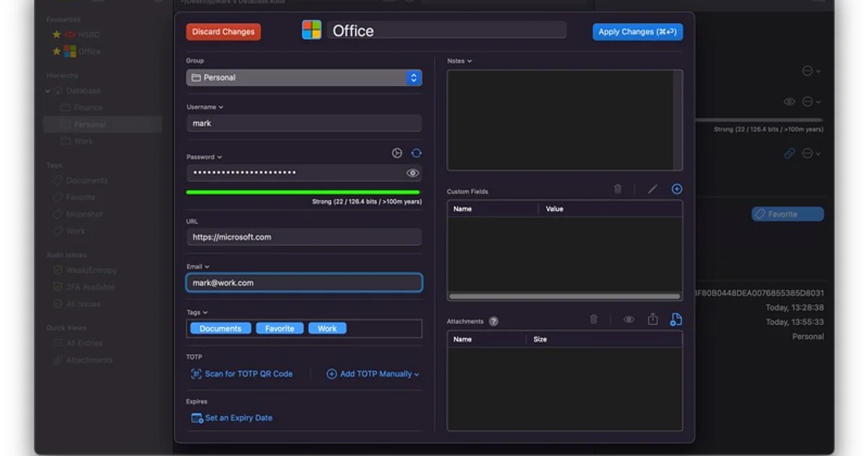
Task: Select the Documents tag chip
Action: pos(221,329)
